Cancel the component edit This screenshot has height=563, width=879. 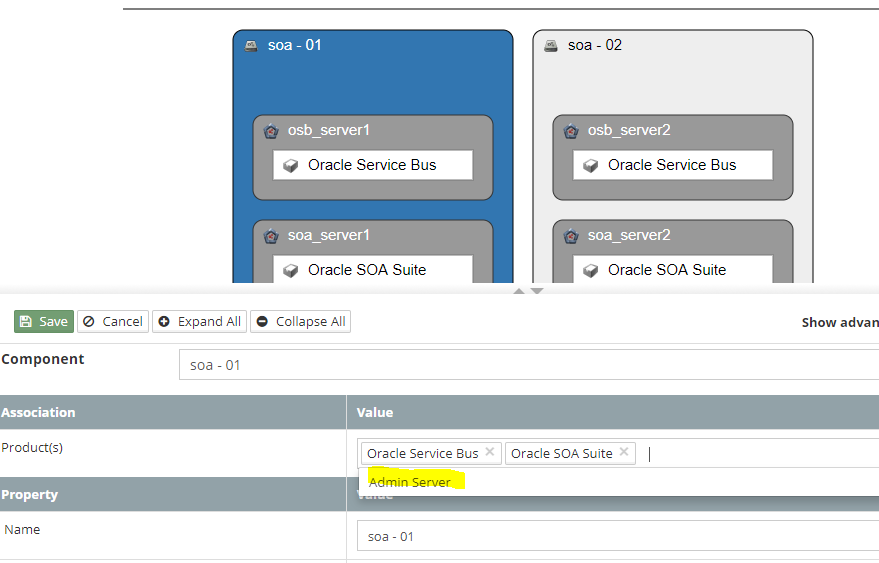click(113, 321)
